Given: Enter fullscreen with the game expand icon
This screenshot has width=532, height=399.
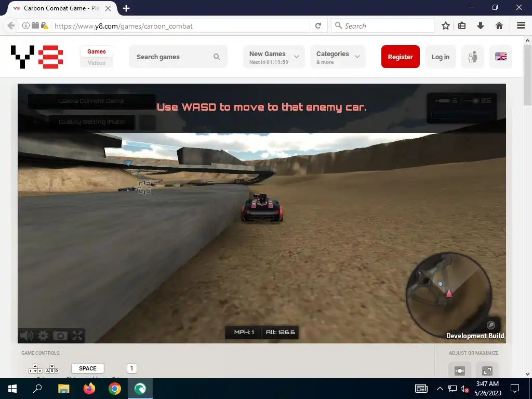Looking at the screenshot, I should (x=77, y=336).
